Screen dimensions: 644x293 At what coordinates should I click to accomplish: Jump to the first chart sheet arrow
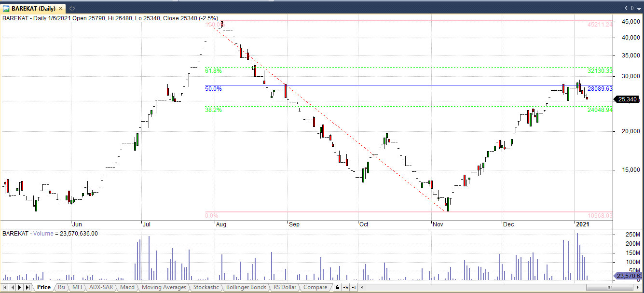click(4, 287)
